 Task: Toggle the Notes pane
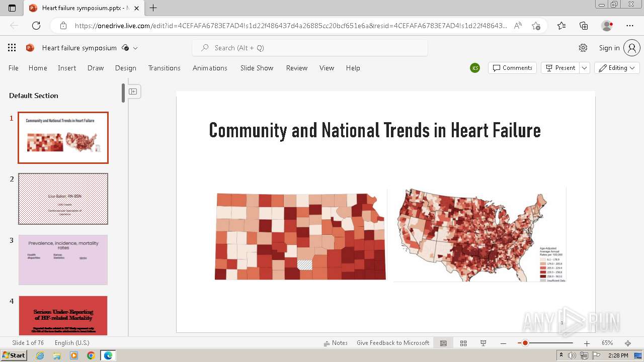336,343
